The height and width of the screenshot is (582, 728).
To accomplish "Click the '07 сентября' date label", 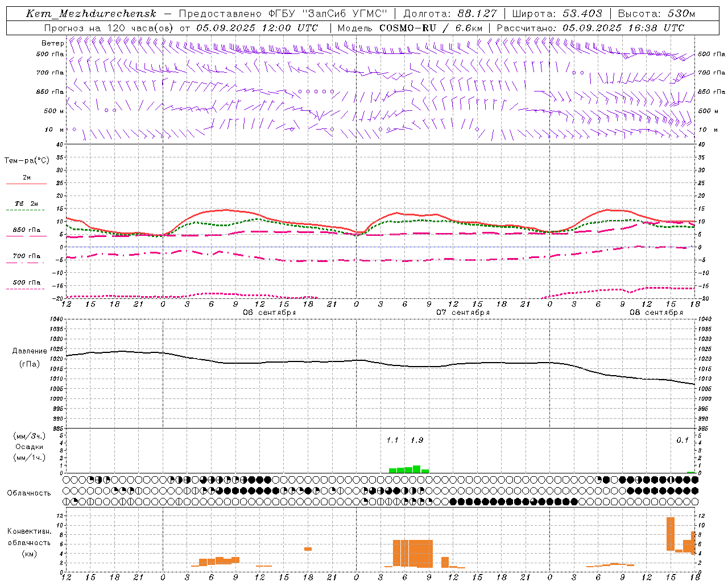I will (x=463, y=313).
